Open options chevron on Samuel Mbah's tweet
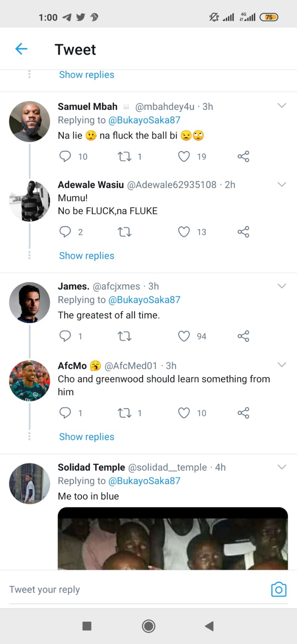 point(282,106)
